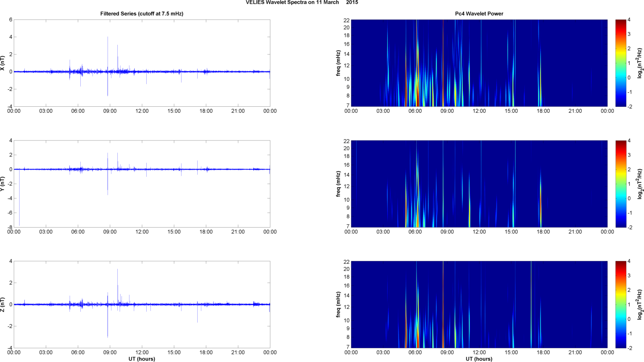
Task: Click the log2(nT²/Hz) label beside bottom colorbar
Action: click(x=639, y=305)
